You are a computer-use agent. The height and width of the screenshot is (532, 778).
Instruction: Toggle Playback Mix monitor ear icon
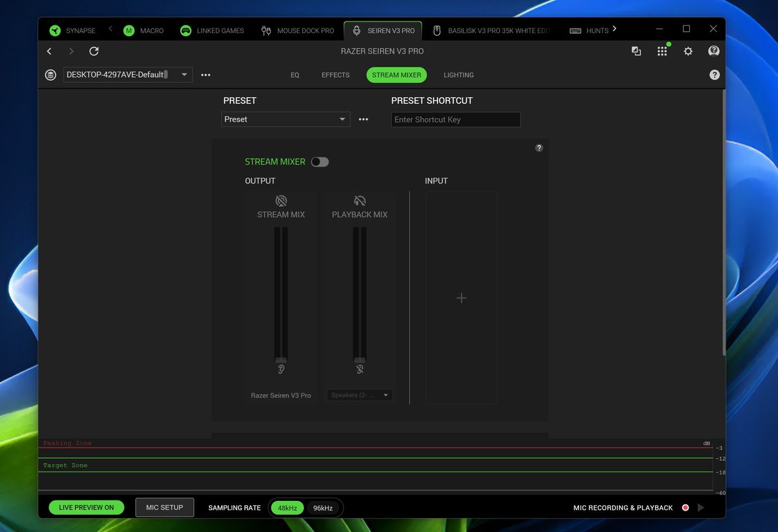(x=360, y=369)
